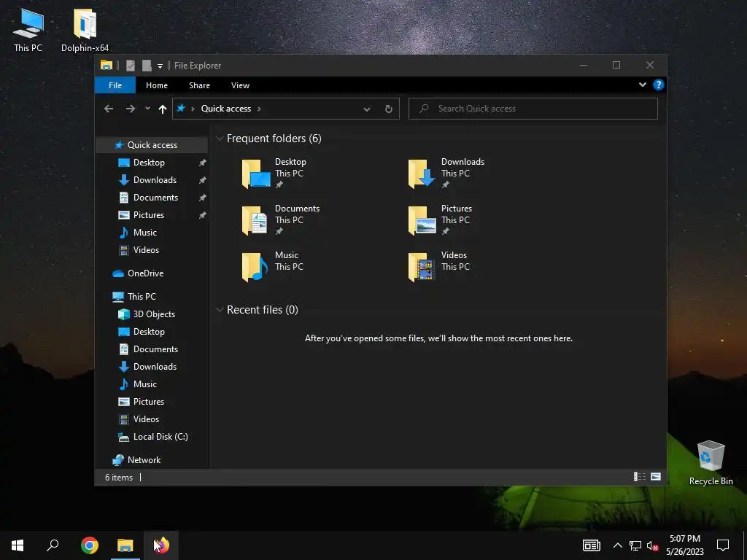
Task: Open the address bar history dropdown
Action: tap(366, 109)
